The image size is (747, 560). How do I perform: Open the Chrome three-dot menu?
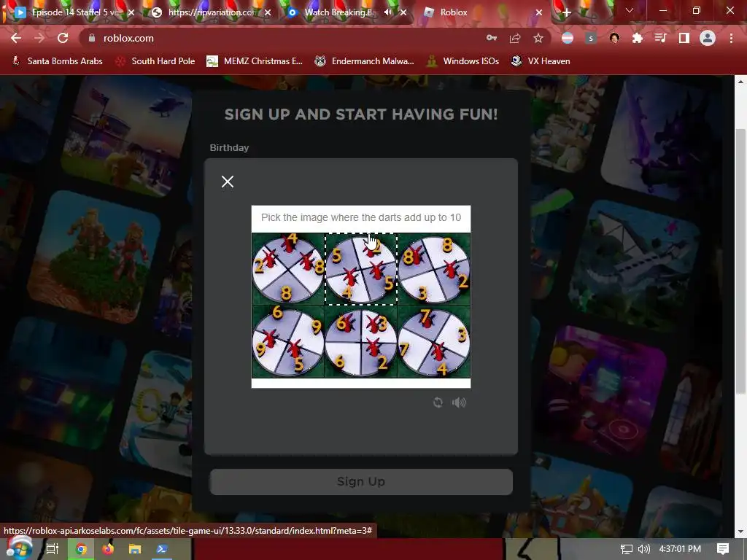[731, 38]
